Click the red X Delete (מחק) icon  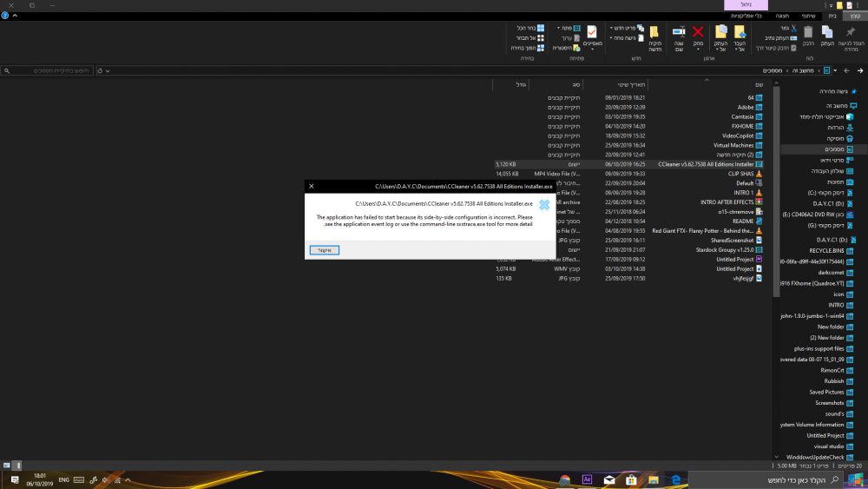coord(698,32)
